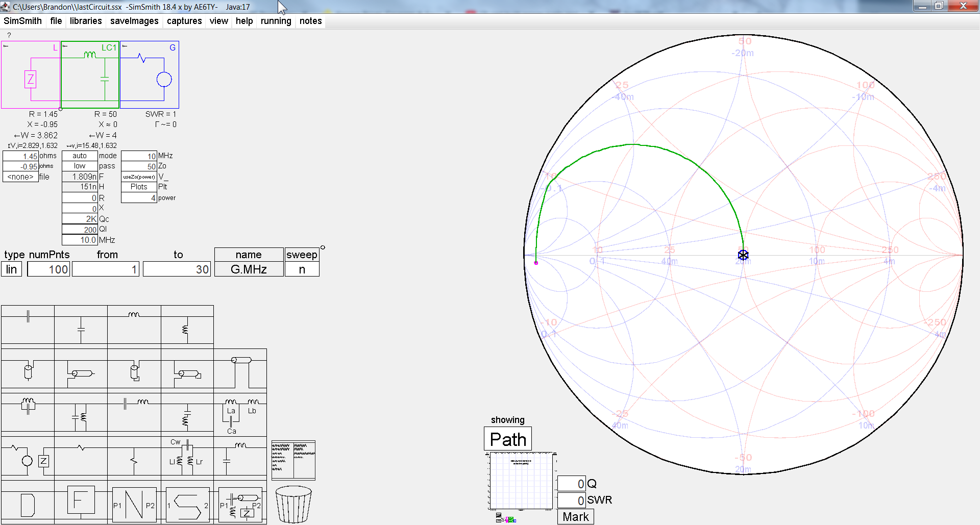980x525 pixels.
Task: Toggle the useZo(power) setting
Action: click(x=138, y=176)
